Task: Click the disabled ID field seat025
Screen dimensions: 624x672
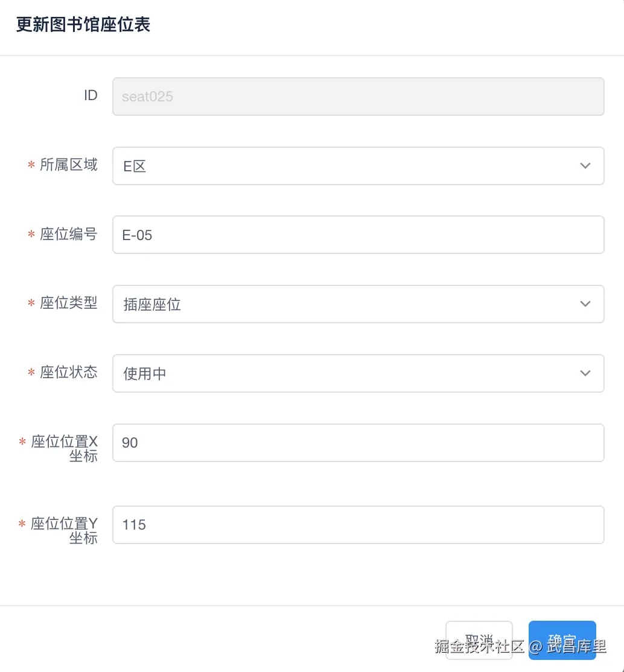Action: [357, 97]
